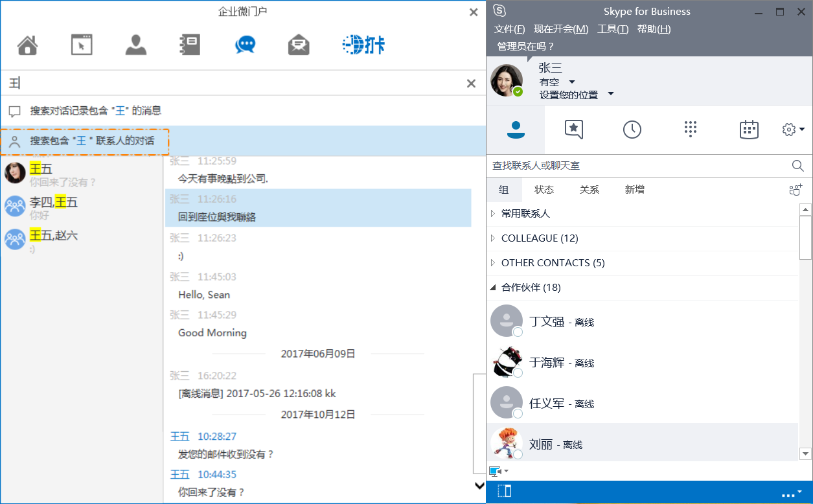Open the 工具(T) menu
The image size is (813, 504).
coord(613,29)
